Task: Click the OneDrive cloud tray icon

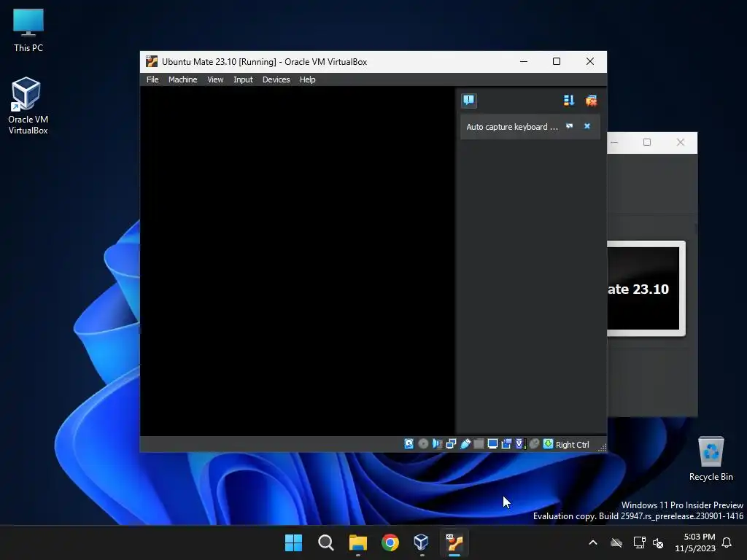Action: tap(616, 542)
